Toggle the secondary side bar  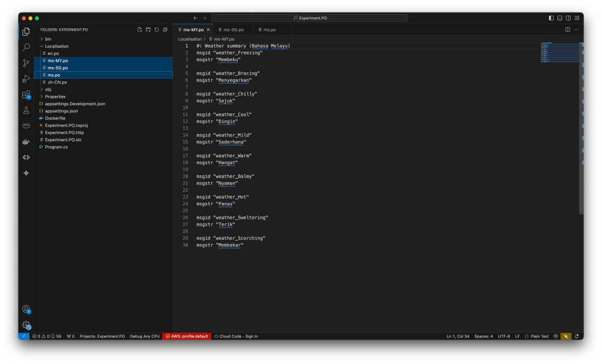[x=568, y=18]
